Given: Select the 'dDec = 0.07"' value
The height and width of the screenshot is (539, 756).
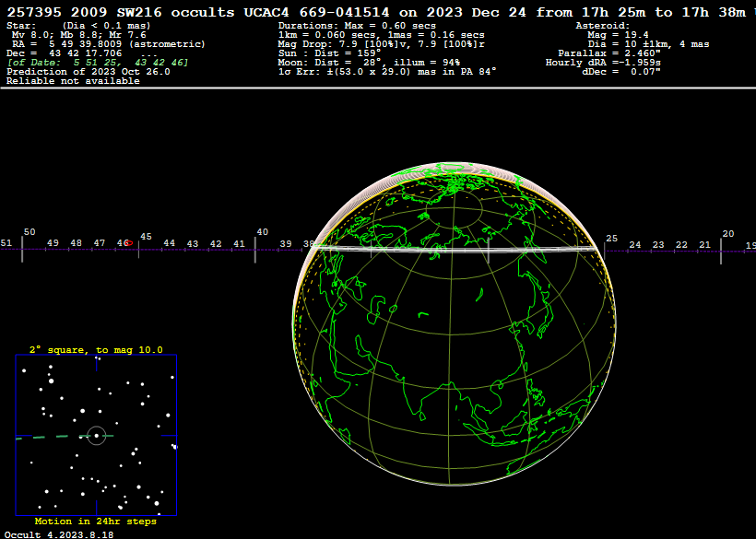Looking at the screenshot, I should pyautogui.click(x=621, y=71).
